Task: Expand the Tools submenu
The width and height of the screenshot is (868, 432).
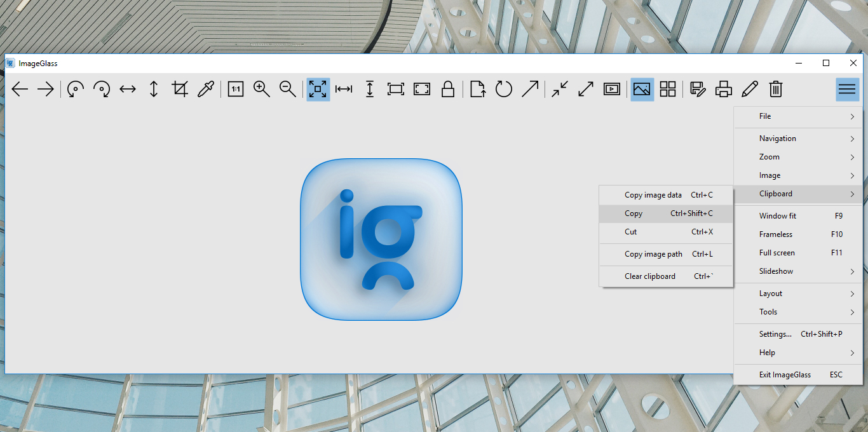Action: 798,312
